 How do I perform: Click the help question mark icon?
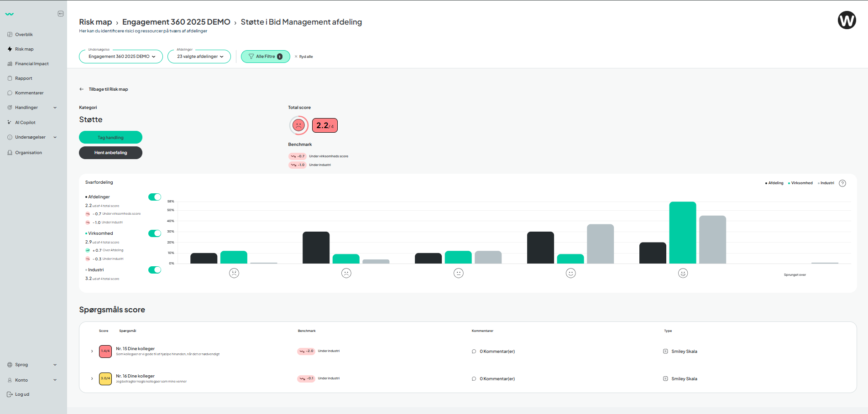coord(842,183)
